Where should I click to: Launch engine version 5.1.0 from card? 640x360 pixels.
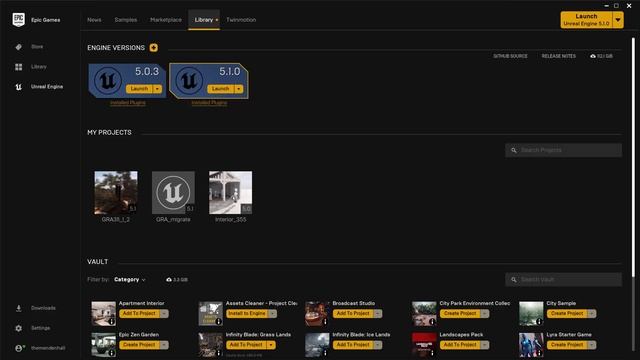221,89
